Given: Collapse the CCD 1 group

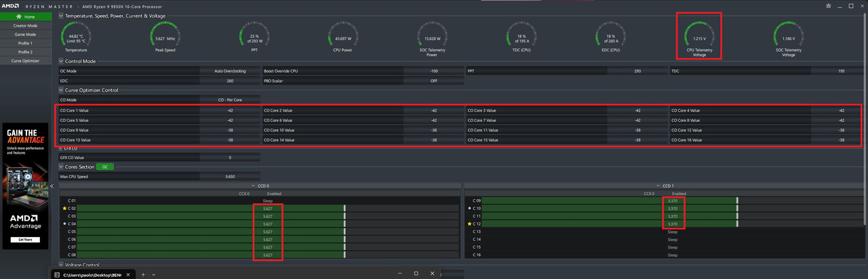Looking at the screenshot, I should click(x=658, y=185).
